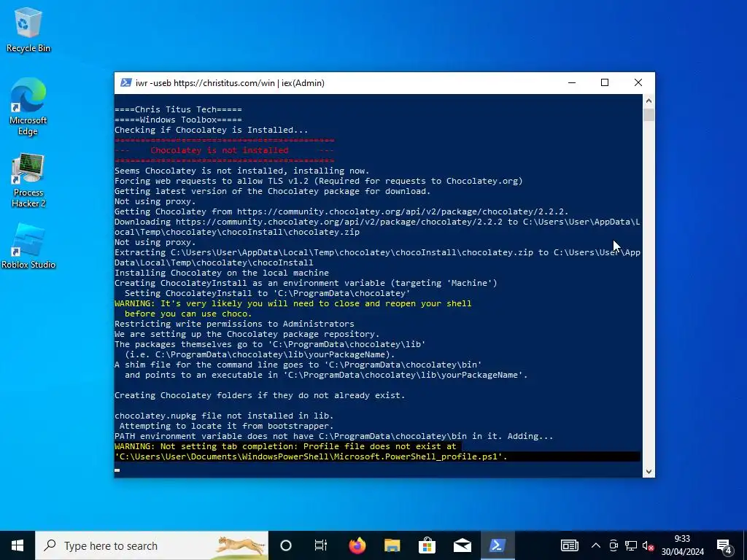Click 'WARNING: It's very likely' yellow line
Screen dimensions: 747x560
click(x=293, y=304)
